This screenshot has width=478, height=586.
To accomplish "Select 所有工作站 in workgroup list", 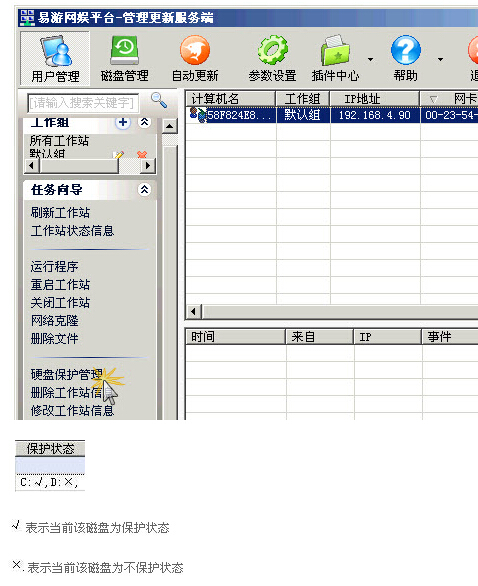I will point(59,141).
